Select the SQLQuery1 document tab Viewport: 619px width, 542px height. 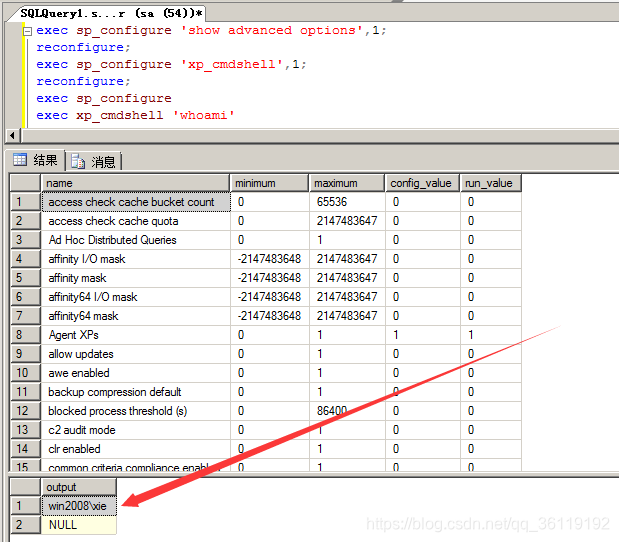tap(111, 13)
